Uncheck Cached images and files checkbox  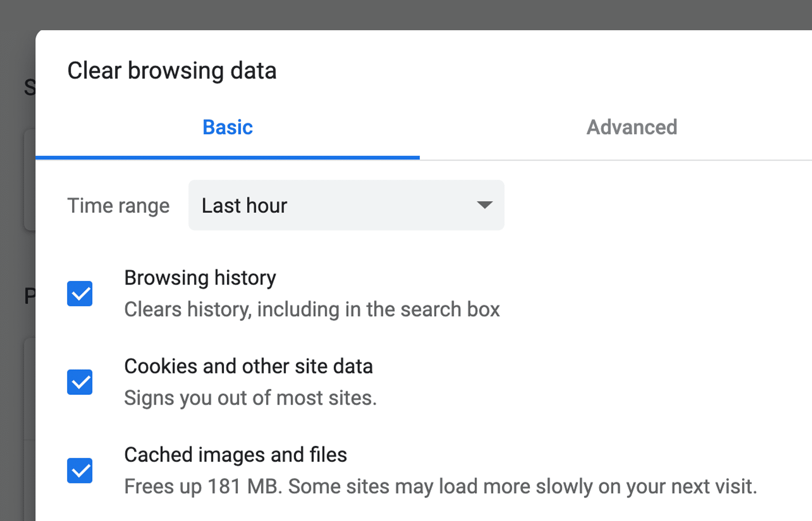pyautogui.click(x=80, y=470)
